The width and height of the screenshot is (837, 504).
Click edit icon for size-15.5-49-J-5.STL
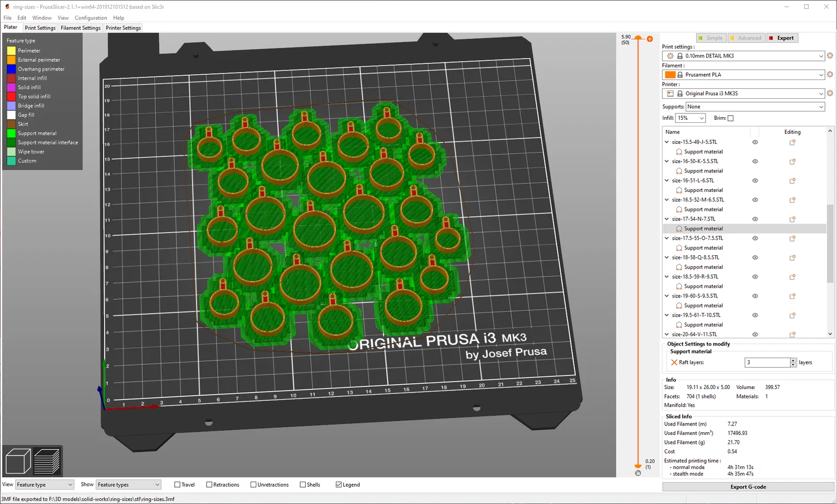[793, 142]
